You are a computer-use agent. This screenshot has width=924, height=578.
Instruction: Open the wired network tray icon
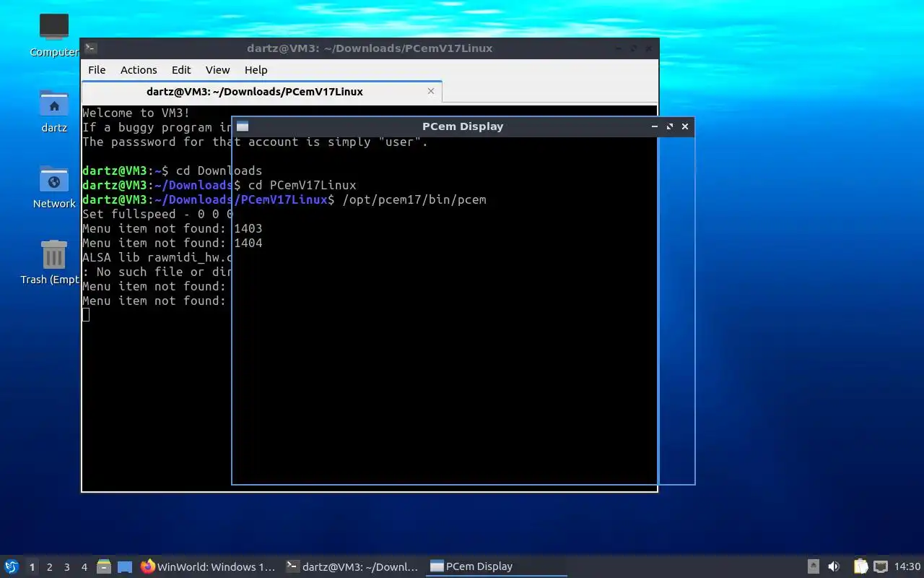click(881, 567)
